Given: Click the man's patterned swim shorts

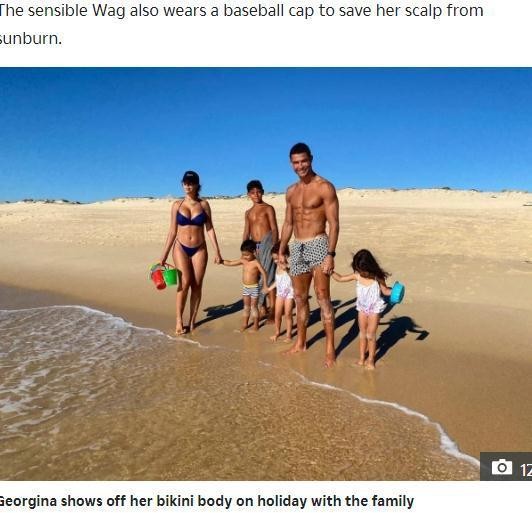Looking at the screenshot, I should click(x=309, y=254).
